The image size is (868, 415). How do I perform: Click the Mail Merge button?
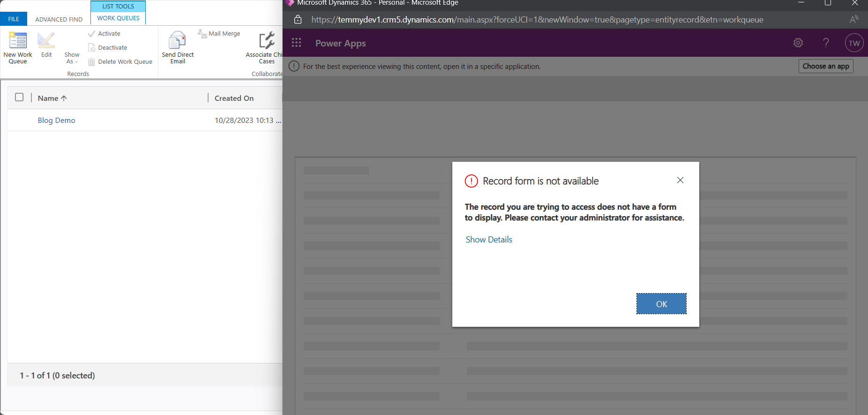point(219,34)
